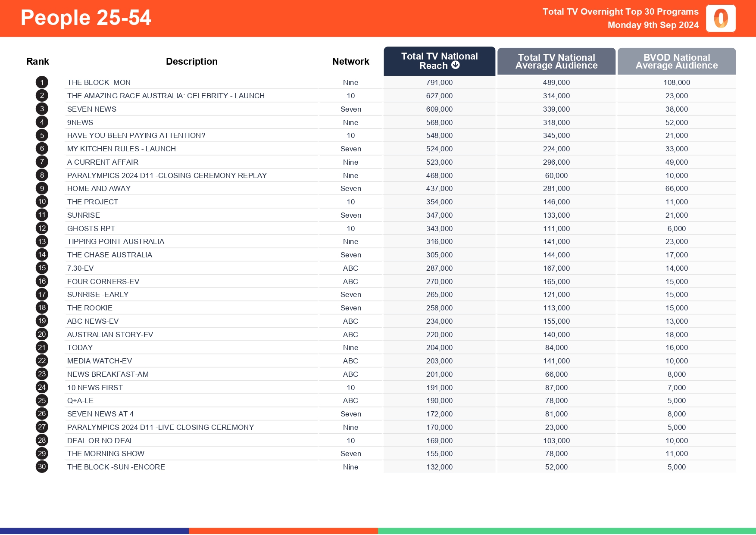Click the orange segment of the footer bar
The image size is (756, 535).
[x=283, y=530]
